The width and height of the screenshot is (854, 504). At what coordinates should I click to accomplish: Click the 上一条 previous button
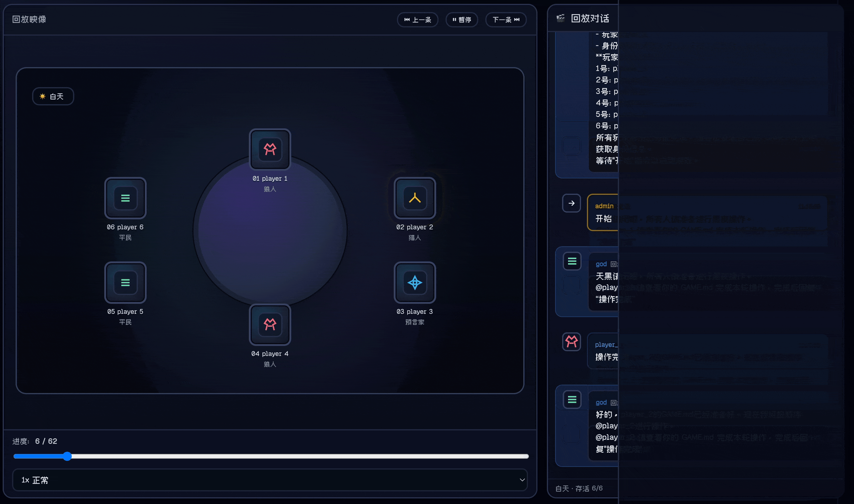pyautogui.click(x=418, y=20)
